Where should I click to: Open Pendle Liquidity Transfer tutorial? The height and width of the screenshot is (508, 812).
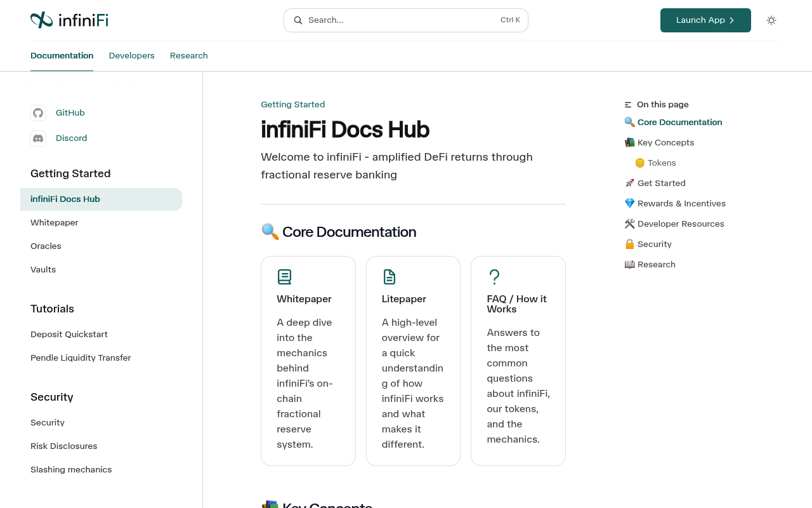coord(81,358)
